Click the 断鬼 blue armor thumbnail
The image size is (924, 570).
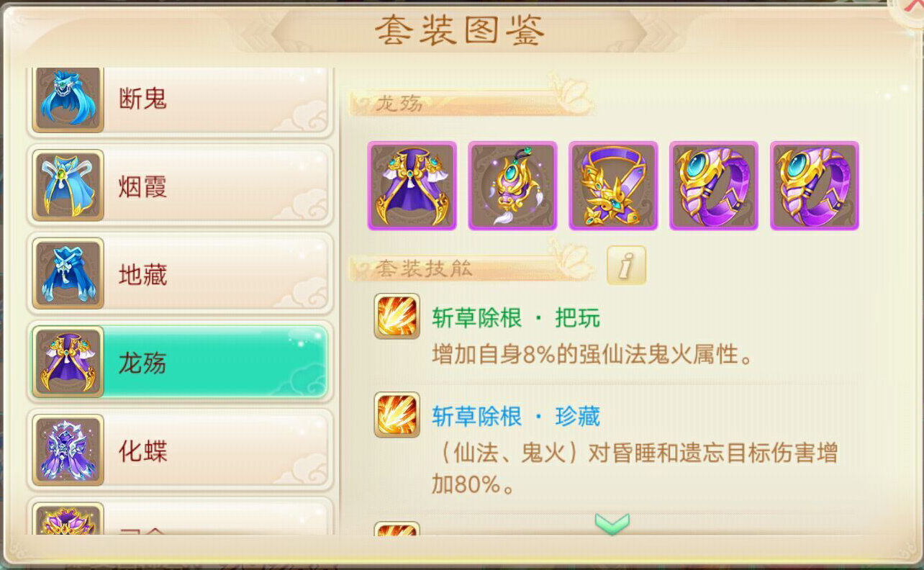pyautogui.click(x=68, y=99)
